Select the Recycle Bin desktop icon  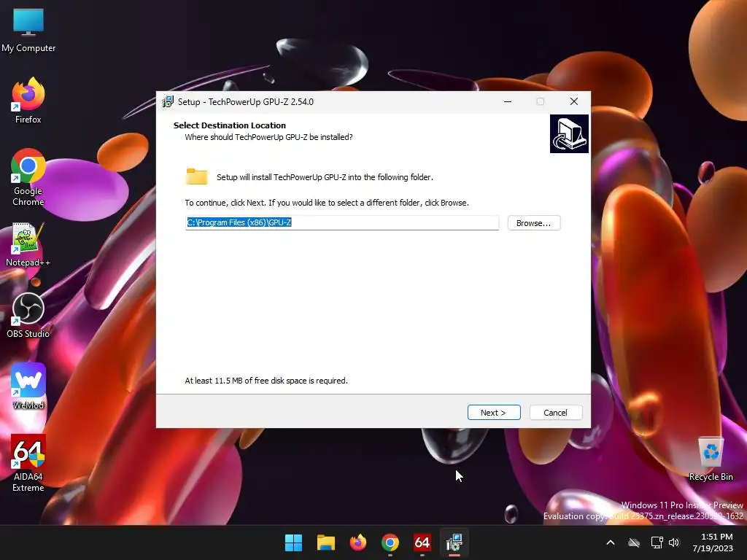(711, 459)
